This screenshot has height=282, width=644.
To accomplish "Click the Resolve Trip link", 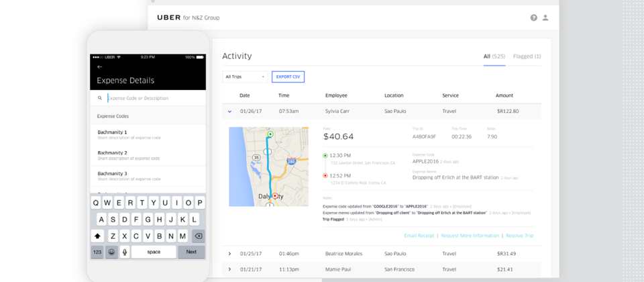I will (x=519, y=236).
